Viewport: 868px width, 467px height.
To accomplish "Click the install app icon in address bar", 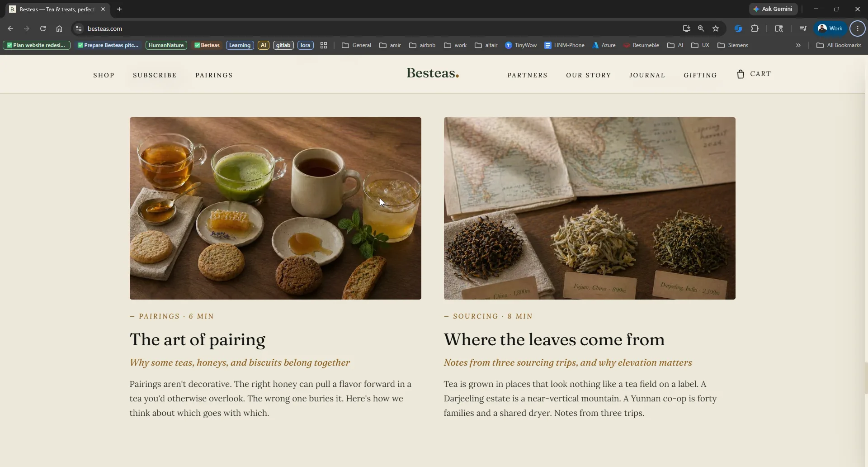I will coord(686,29).
